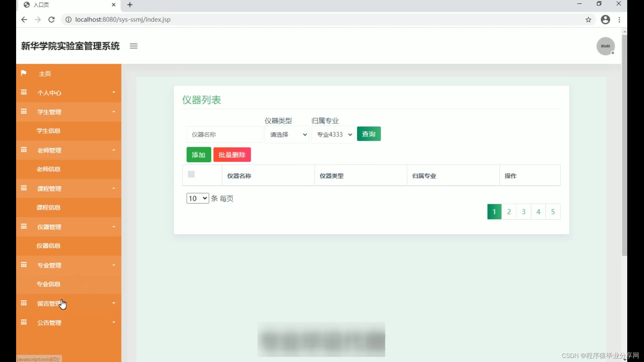Viewport: 644px width, 362px height.
Task: Click the grid icon beside 留言管理
Action: point(24,303)
